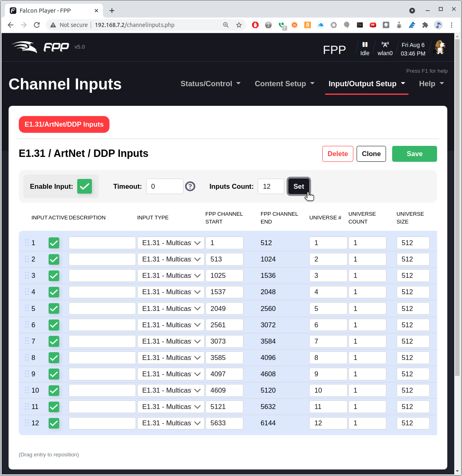Bookmark this page with the star icon
The image size is (462, 476).
tap(239, 25)
